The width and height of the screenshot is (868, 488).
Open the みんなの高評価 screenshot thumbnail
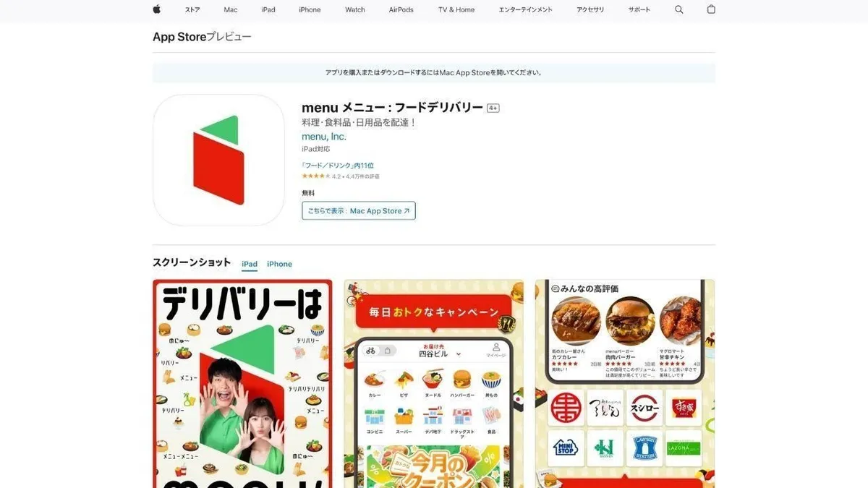point(625,384)
